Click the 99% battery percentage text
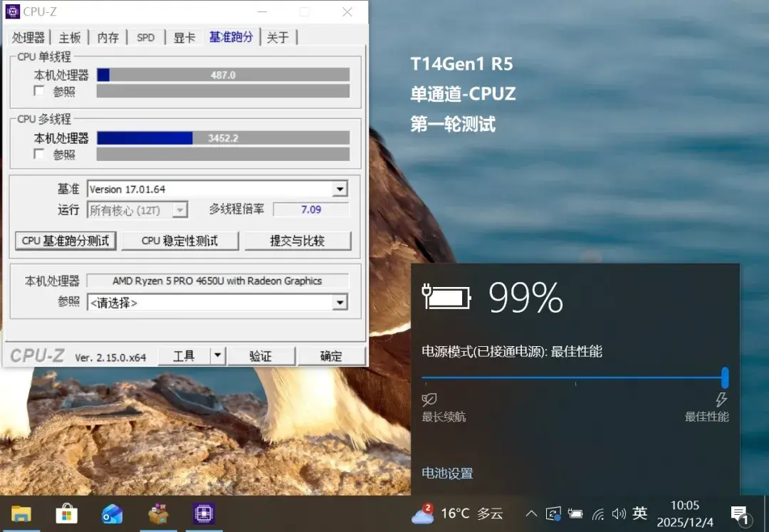Image resolution: width=769 pixels, height=532 pixels. pos(525,297)
